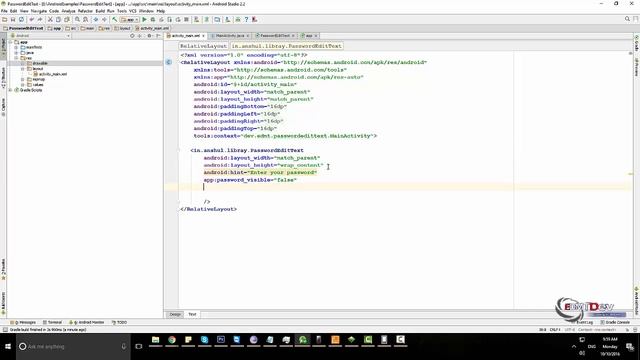Toggle the Structure side panel tab
Viewport: 640px width, 360px height.
[x=3, y=78]
